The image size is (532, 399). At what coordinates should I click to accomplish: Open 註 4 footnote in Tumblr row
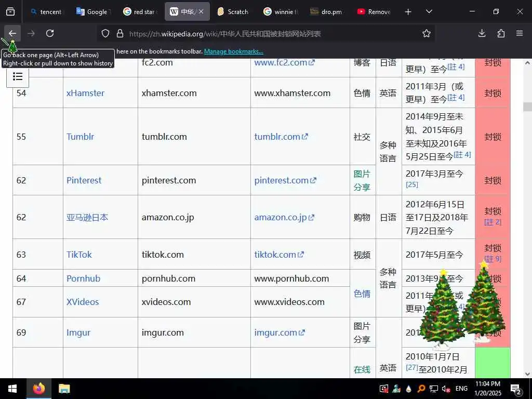[462, 155]
